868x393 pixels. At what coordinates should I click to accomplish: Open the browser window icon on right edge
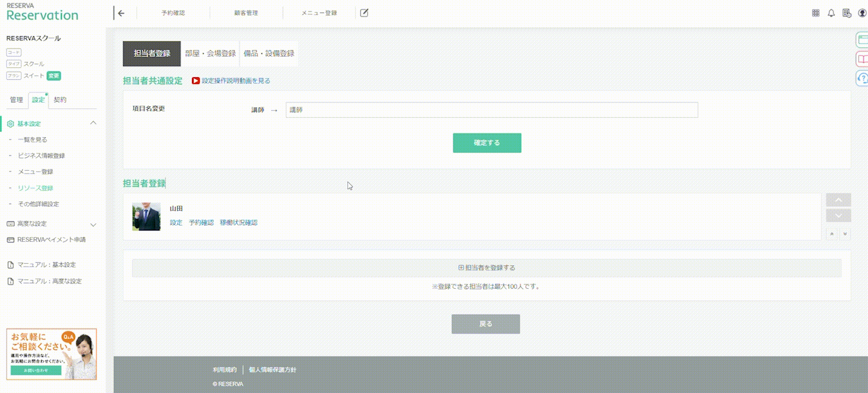862,40
